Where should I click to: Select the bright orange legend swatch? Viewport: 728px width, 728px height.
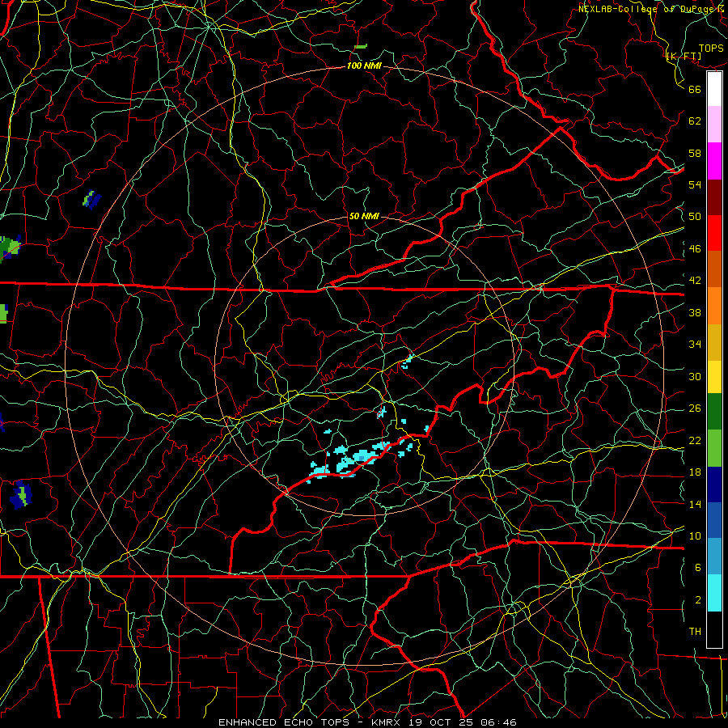coord(714,306)
